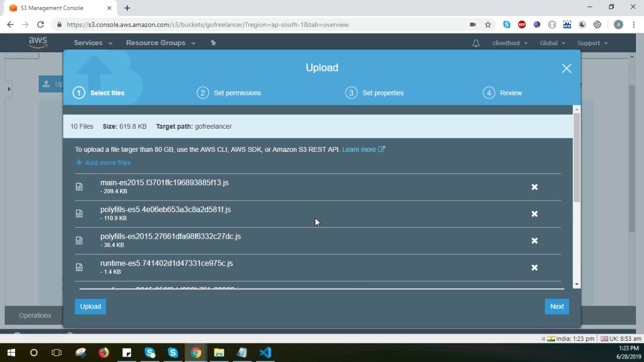Expand the clienthost account menu
Viewport: 644px width, 362px height.
tap(510, 43)
